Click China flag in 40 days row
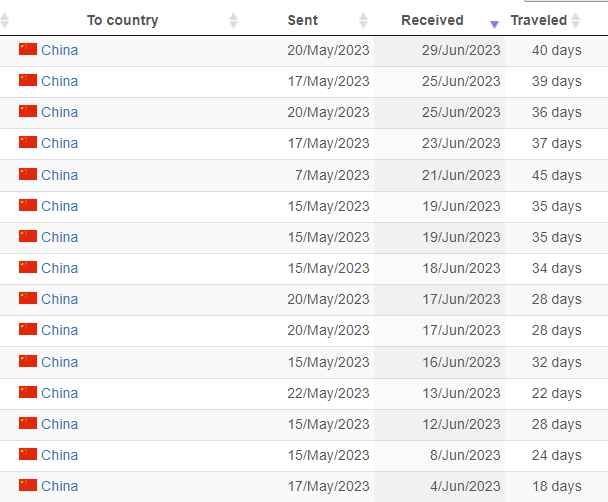Image resolution: width=608 pixels, height=502 pixels. click(x=28, y=49)
